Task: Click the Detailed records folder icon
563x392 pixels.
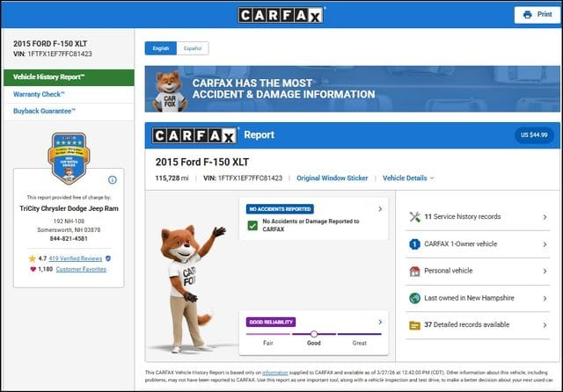Action: 414,324
